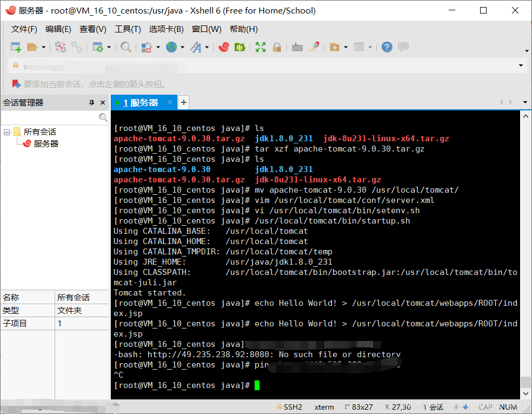Click the Encoding globe icon
The width and height of the screenshot is (532, 414).
tap(171, 47)
